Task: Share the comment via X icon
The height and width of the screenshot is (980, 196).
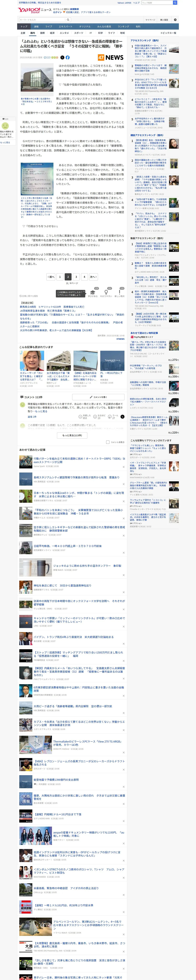Action: pyautogui.click(x=122, y=416)
